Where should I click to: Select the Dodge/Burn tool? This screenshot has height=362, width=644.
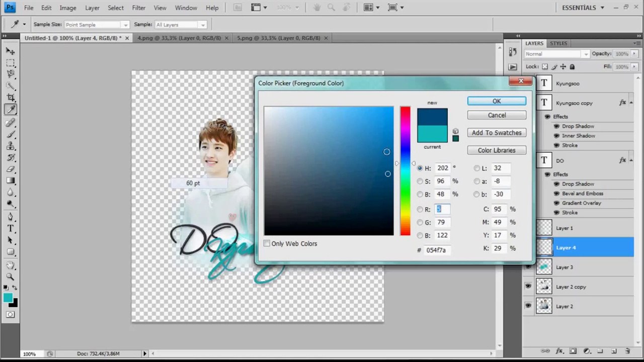pyautogui.click(x=11, y=204)
